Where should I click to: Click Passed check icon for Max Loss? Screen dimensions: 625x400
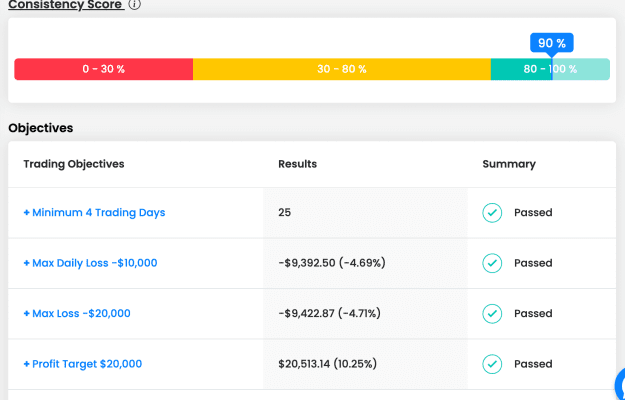[492, 314]
